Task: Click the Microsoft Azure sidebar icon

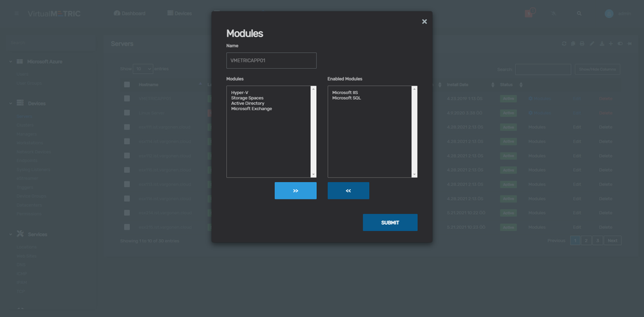Action: pos(20,62)
